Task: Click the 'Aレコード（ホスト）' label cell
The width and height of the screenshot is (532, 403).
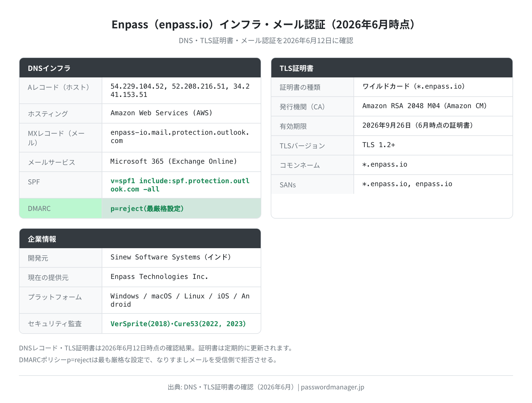Action: click(61, 91)
